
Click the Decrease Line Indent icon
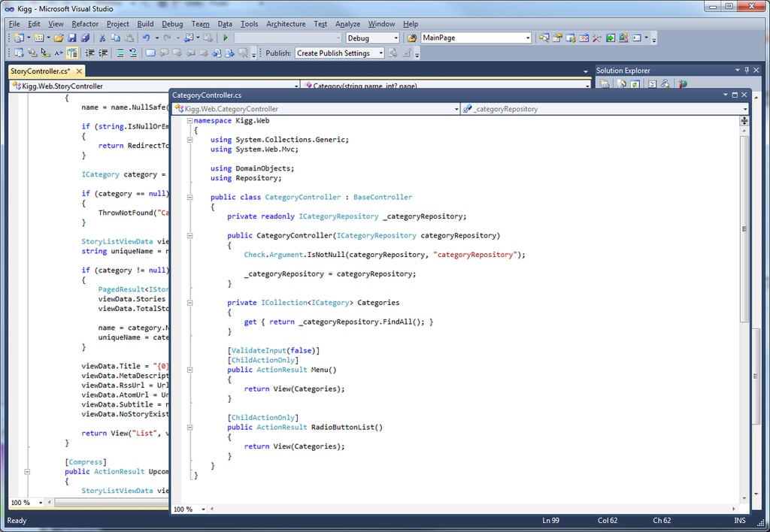pyautogui.click(x=90, y=53)
